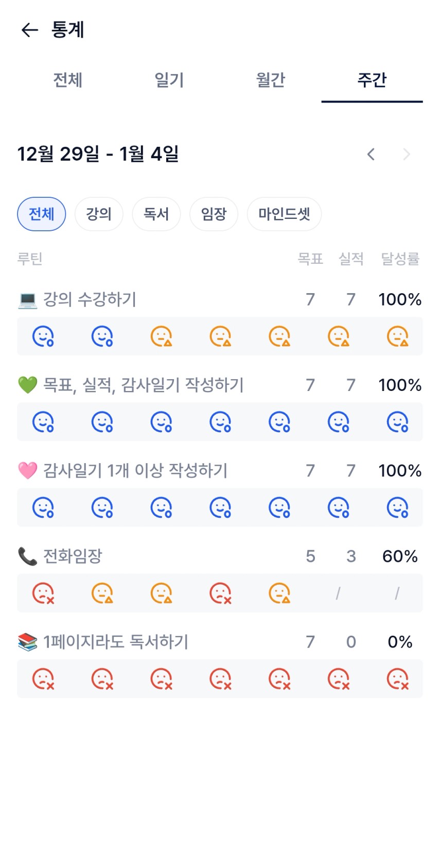Tap last orange face in 전화임장 row
The width and height of the screenshot is (440, 868).
(279, 593)
